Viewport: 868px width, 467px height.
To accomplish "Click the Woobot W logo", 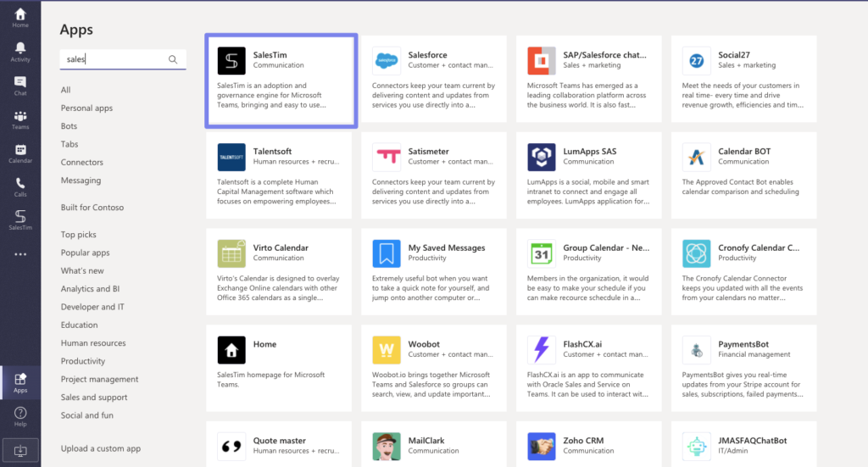I will (387, 350).
